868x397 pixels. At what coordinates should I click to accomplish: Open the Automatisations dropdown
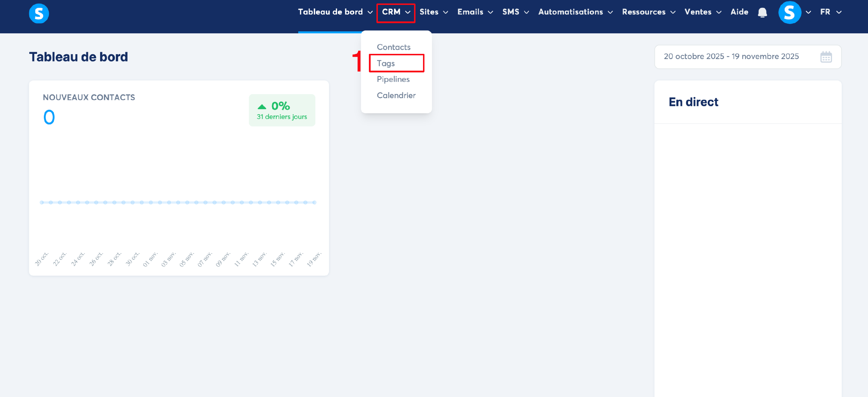tap(575, 12)
